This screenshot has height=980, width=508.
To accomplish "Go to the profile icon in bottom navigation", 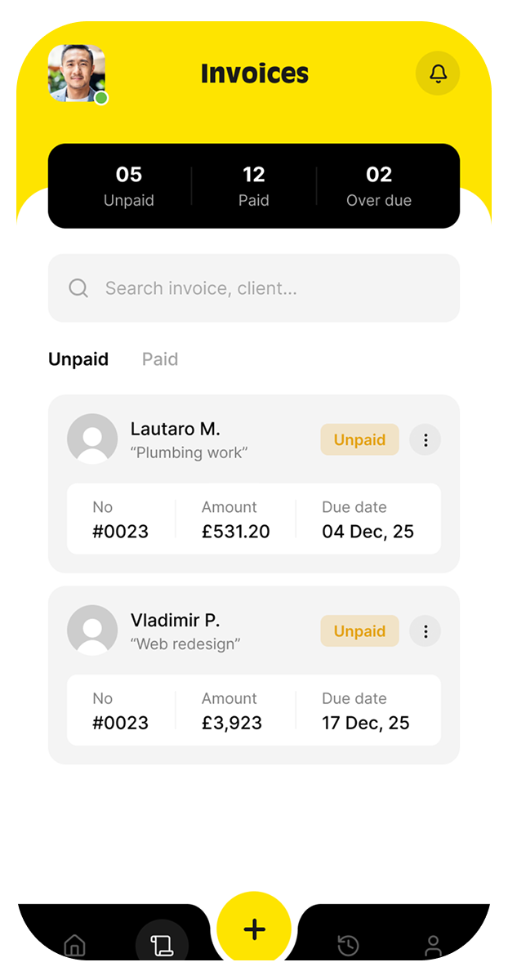I will point(433,946).
